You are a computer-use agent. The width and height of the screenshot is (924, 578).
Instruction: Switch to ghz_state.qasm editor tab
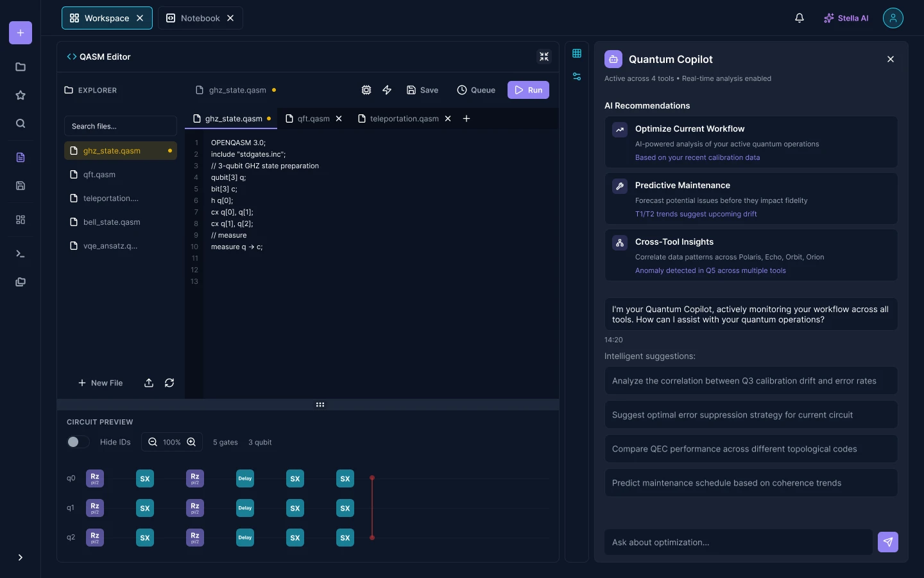[231, 119]
